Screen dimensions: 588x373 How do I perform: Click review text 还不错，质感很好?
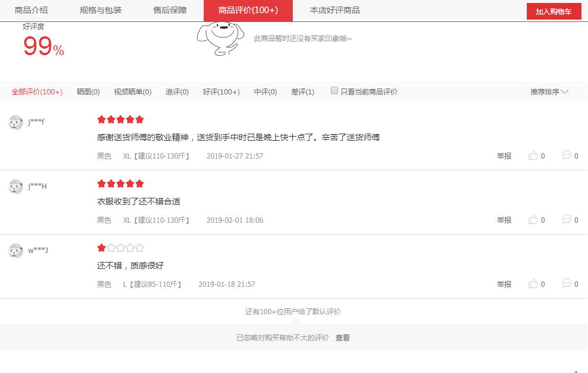131,265
